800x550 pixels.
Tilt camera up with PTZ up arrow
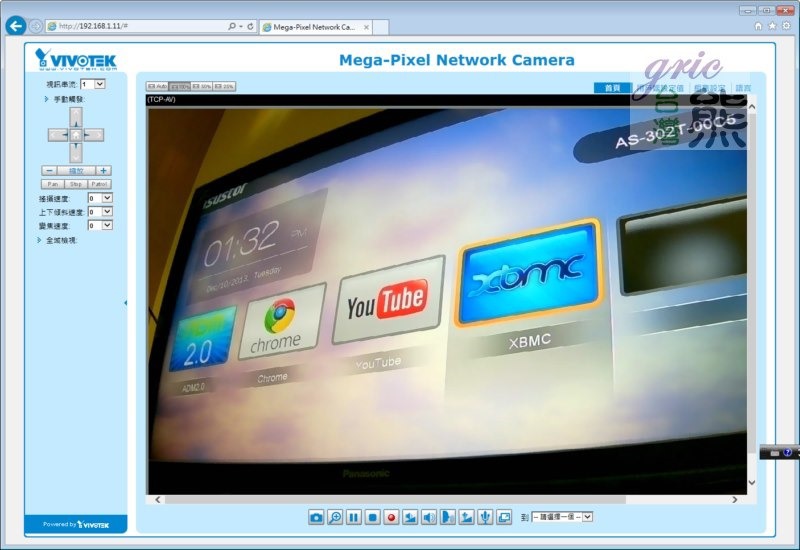(x=76, y=117)
